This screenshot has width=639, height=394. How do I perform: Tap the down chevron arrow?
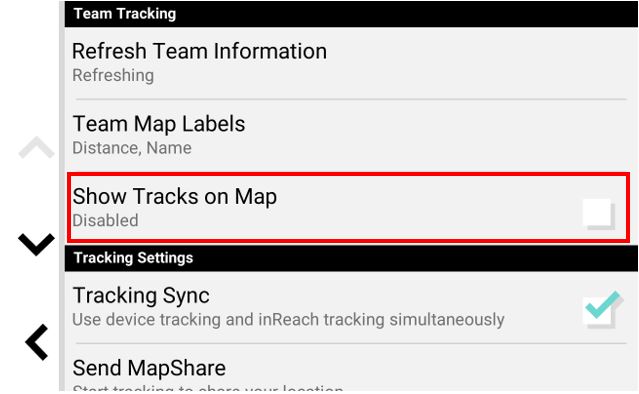[36, 244]
